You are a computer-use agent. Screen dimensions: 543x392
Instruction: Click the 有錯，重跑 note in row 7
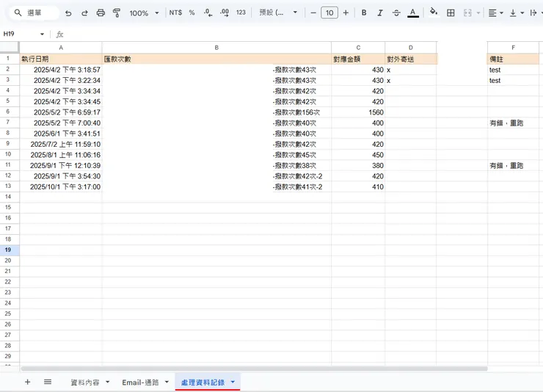513,123
